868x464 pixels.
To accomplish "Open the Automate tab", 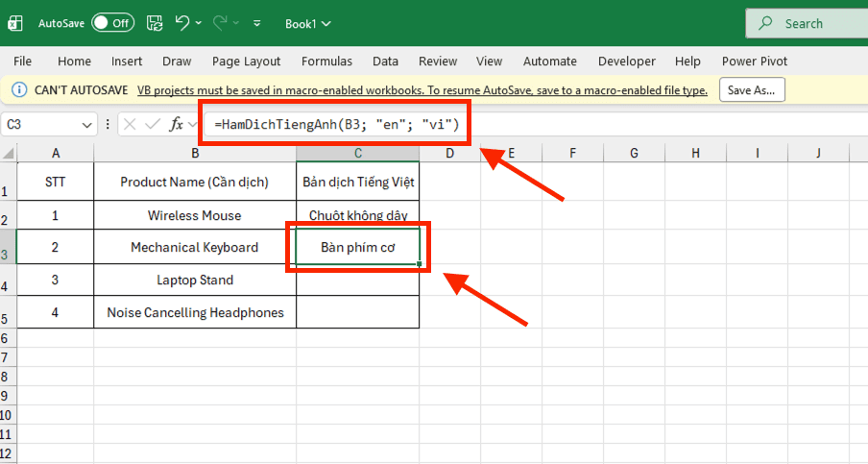I will pos(549,61).
